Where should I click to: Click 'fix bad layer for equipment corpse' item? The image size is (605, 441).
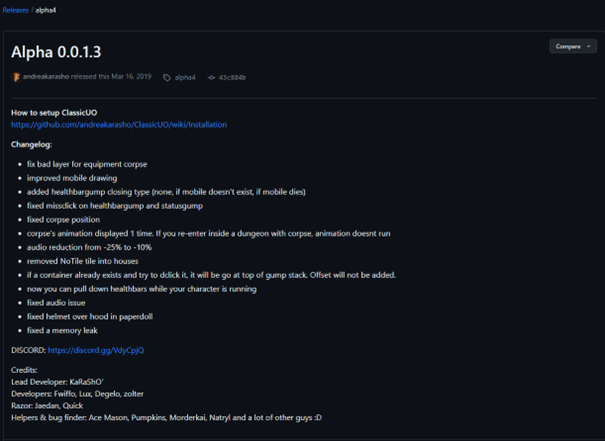(x=87, y=164)
